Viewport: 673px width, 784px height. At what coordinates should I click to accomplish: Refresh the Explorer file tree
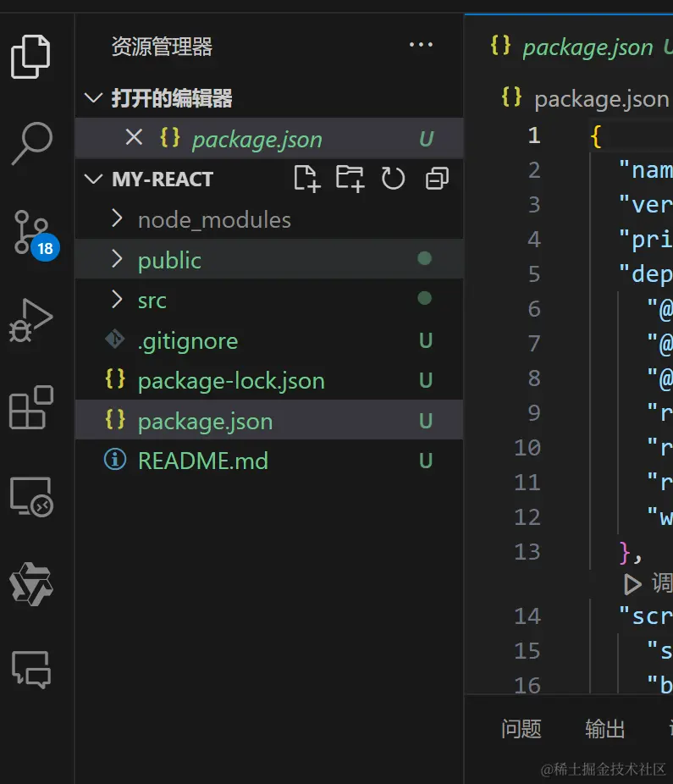[x=393, y=179]
